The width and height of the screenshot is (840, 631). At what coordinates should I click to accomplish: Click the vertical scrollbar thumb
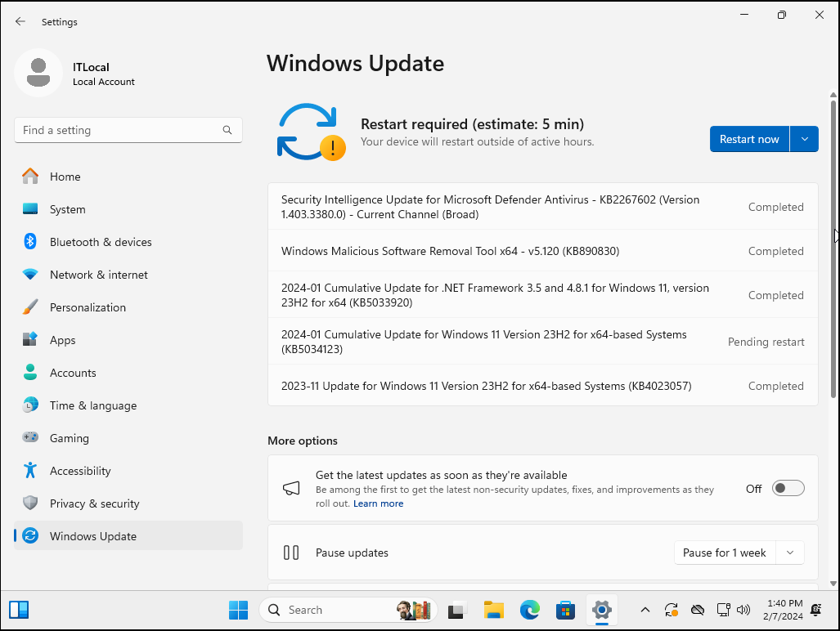tap(833, 248)
